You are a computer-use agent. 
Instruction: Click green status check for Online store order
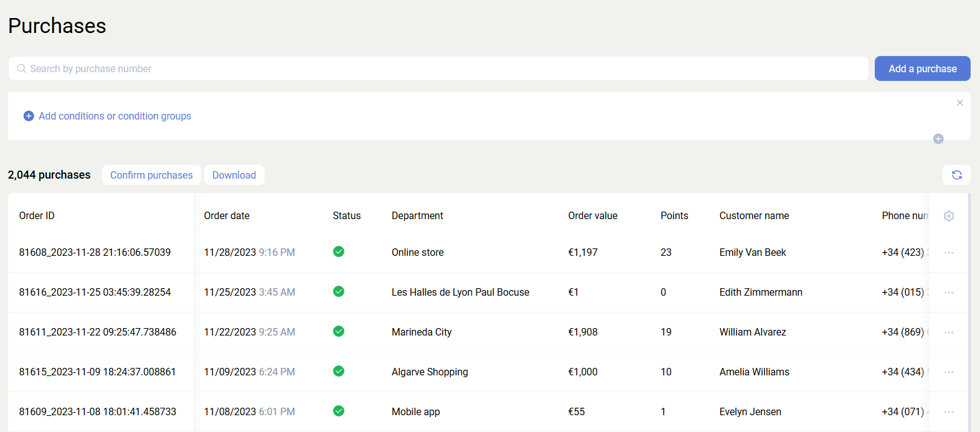pos(339,251)
